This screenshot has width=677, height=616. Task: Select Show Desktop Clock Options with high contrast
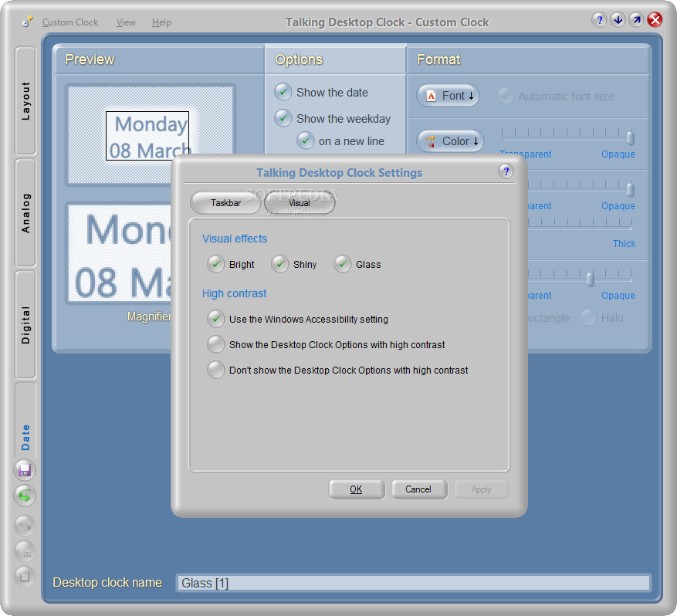click(216, 344)
